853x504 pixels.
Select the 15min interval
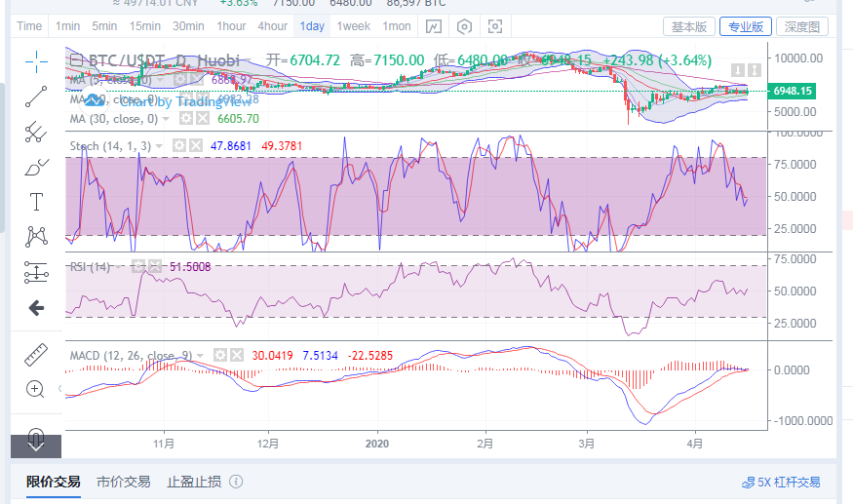[144, 26]
